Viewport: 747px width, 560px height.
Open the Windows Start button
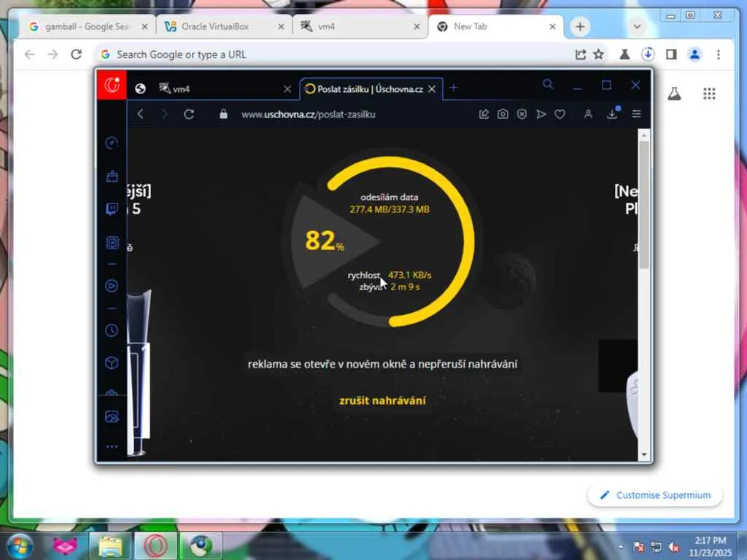pos(20,545)
